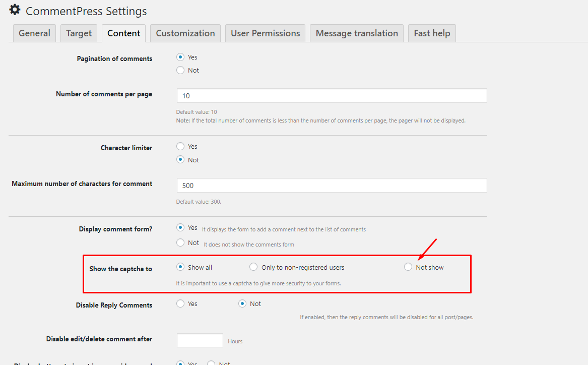Click the Disable edit/delete comment after label
The height and width of the screenshot is (365, 588).
pos(99,339)
